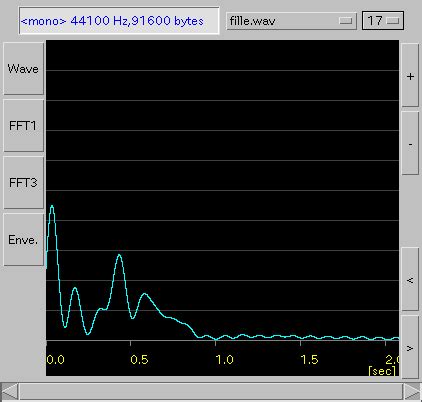Switch to the Wave view
This screenshot has height=402, width=422.
[x=23, y=69]
